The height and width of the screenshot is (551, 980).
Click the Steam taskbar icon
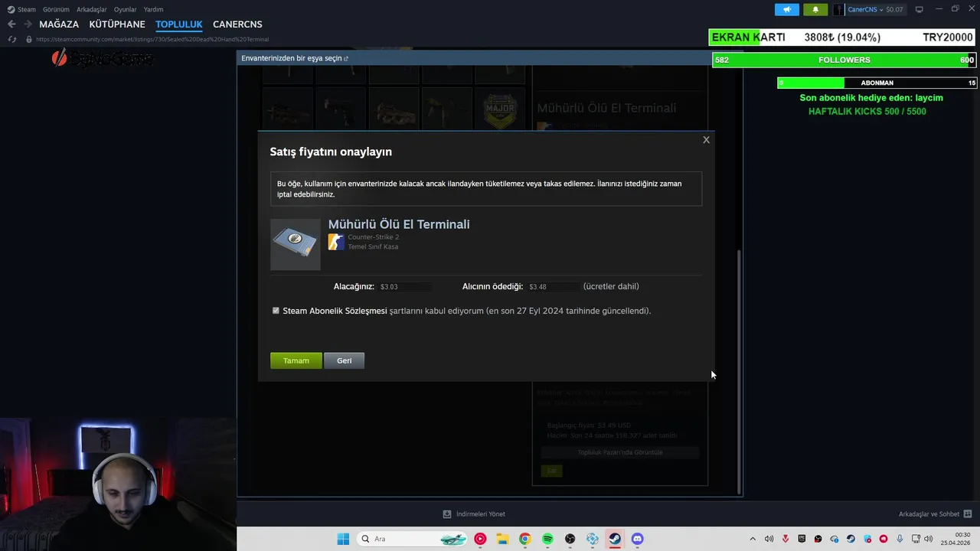[615, 539]
